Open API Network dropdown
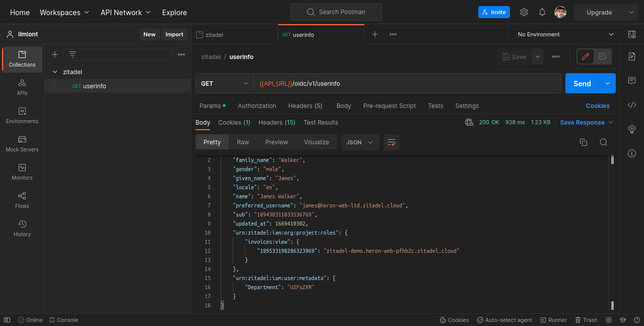644x326 pixels. point(125,12)
